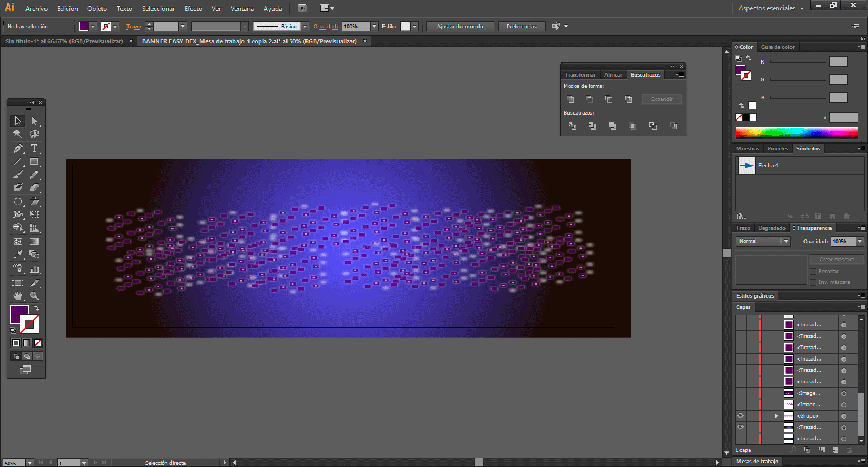Click the Crear máscara button
Viewport: 868px width, 467px height.
click(x=837, y=259)
